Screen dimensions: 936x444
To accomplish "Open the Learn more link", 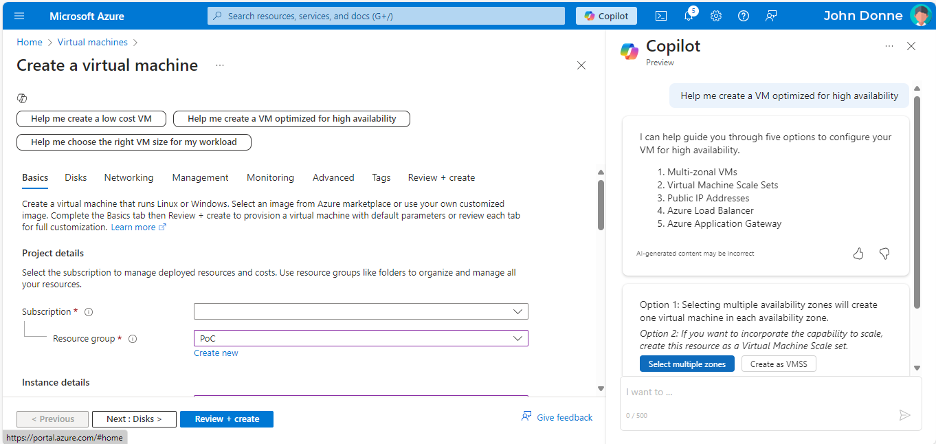I will pyautogui.click(x=133, y=227).
